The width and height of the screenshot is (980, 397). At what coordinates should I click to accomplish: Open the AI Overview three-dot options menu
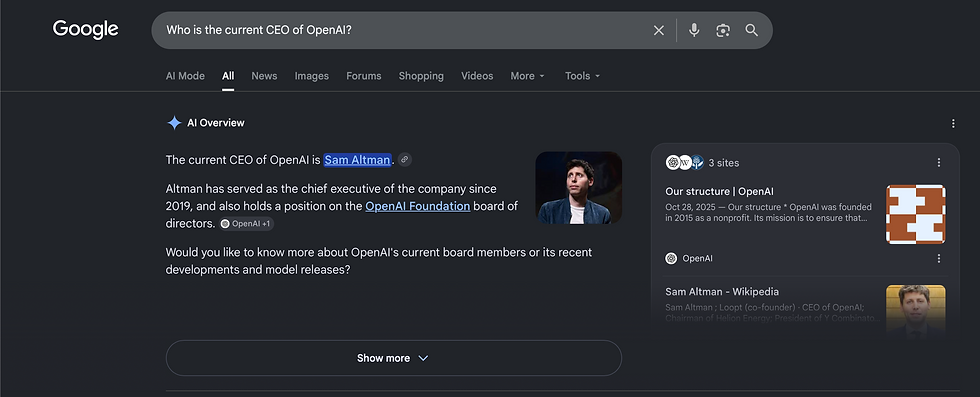pyautogui.click(x=953, y=123)
